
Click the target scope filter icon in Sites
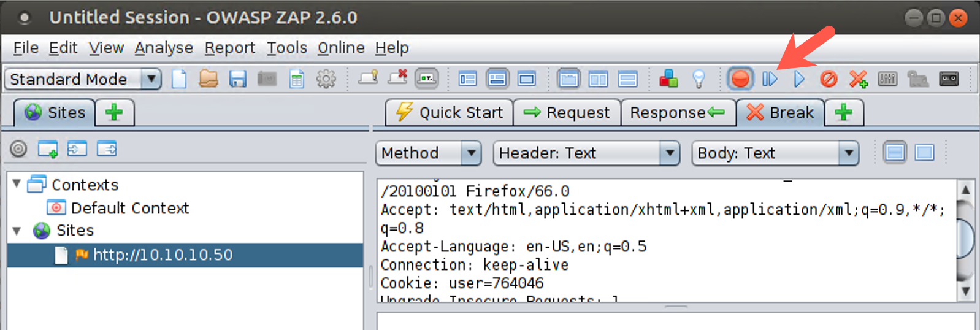click(18, 148)
